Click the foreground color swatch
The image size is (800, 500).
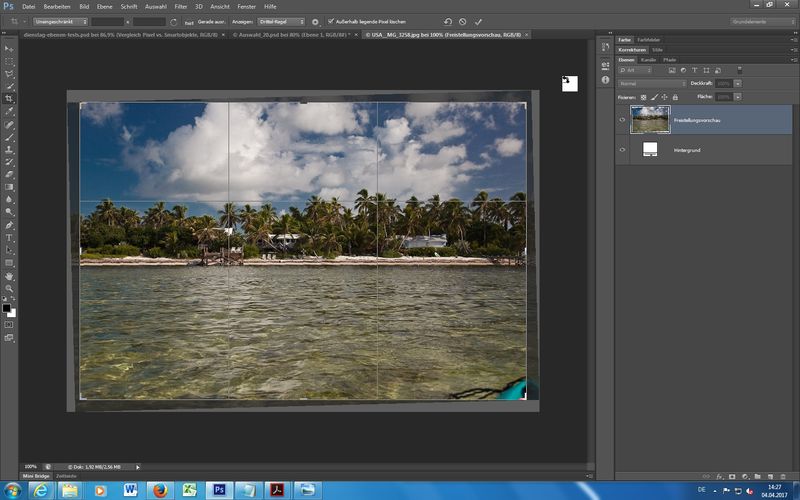pos(7,307)
